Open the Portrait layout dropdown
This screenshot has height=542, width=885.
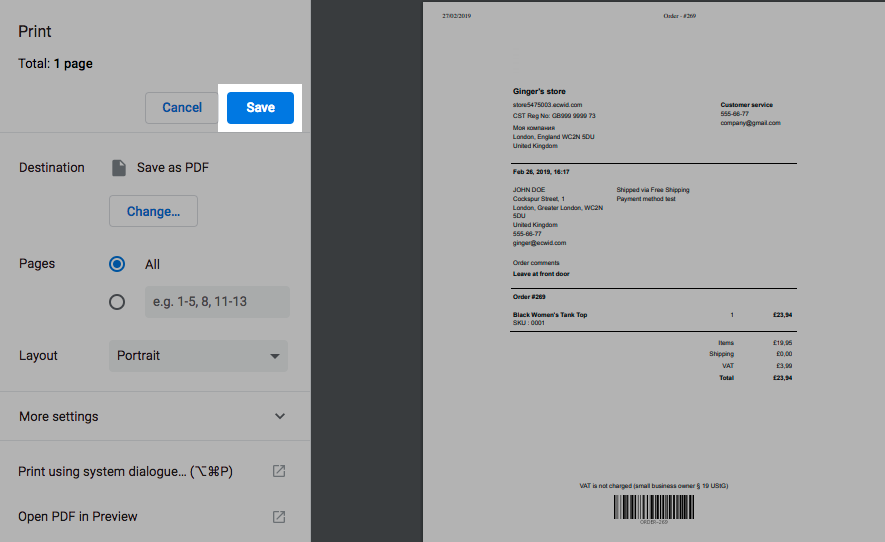[198, 356]
